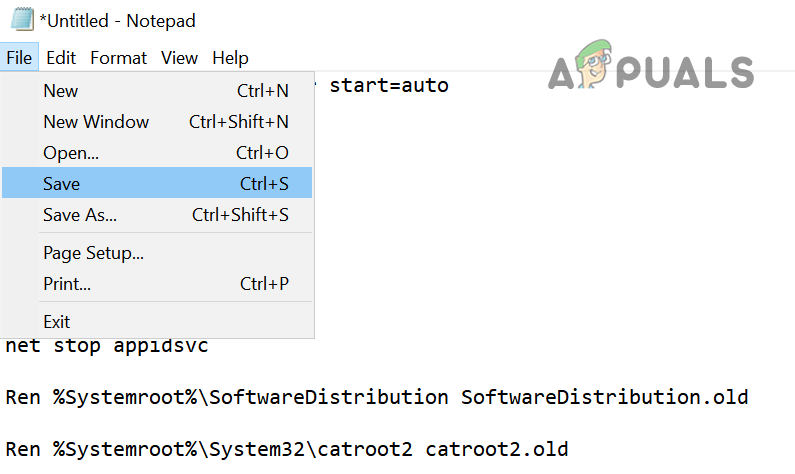Click the SoftwareDistribution rename line in editor

pyautogui.click(x=376, y=397)
